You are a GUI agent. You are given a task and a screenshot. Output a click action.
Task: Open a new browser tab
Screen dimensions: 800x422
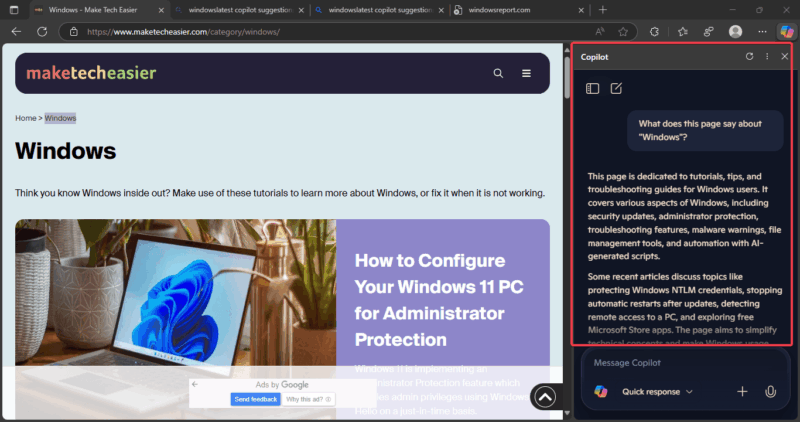[x=603, y=10]
